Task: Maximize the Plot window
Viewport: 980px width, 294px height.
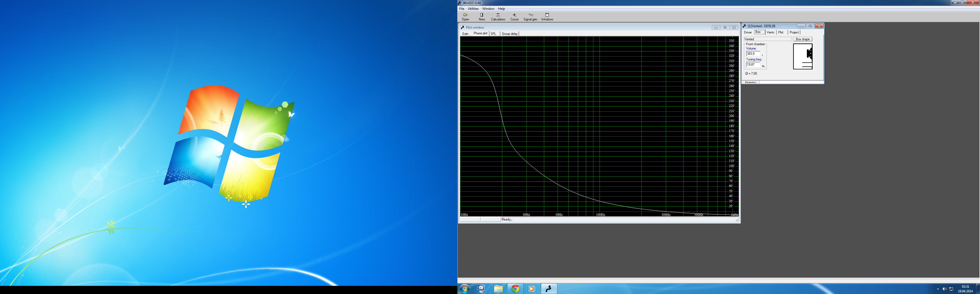Action: pos(725,27)
